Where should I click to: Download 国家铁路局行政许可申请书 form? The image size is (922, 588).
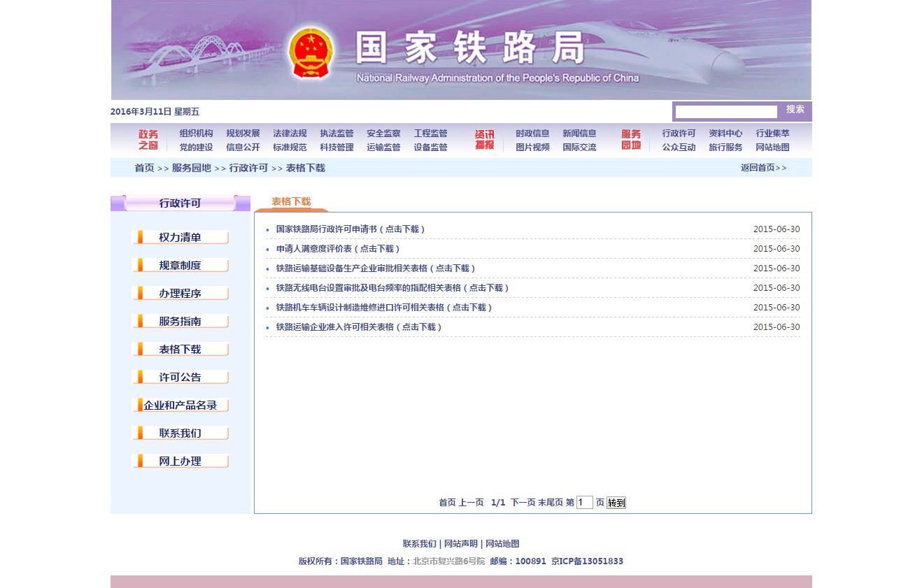pyautogui.click(x=350, y=229)
